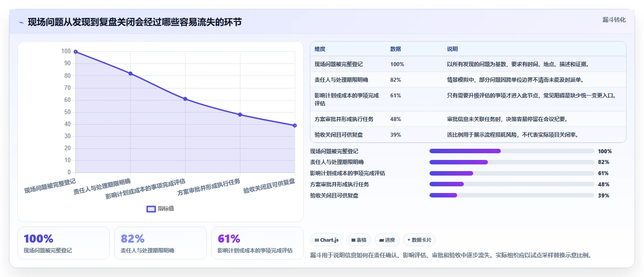
Task: Click table cell 方案审批并形成执行任务
Action: 344,119
